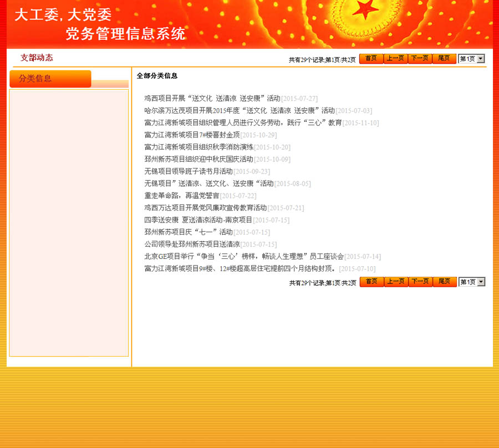Open the 哈尔滨万达茂项目 2015年度 activity article
Image resolution: width=499 pixels, height=448 pixels.
pos(240,110)
